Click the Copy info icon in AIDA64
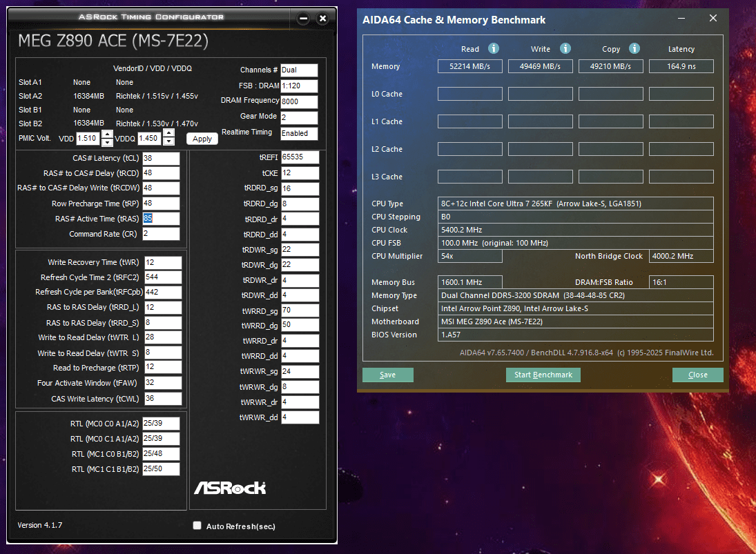The width and height of the screenshot is (756, 554). 634,48
